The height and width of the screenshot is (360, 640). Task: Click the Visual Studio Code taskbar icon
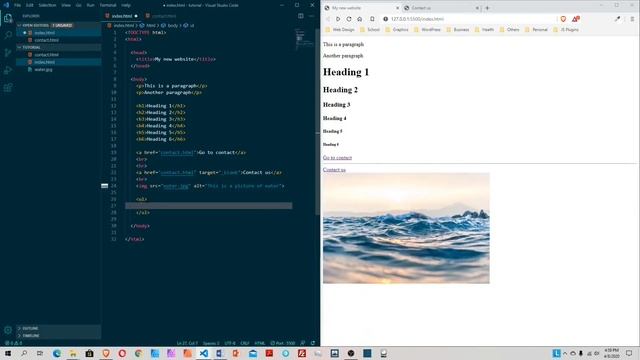[x=204, y=353]
